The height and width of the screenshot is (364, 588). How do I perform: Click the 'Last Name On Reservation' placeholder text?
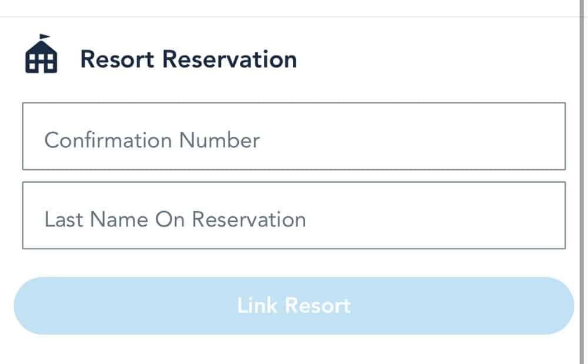coord(175,219)
